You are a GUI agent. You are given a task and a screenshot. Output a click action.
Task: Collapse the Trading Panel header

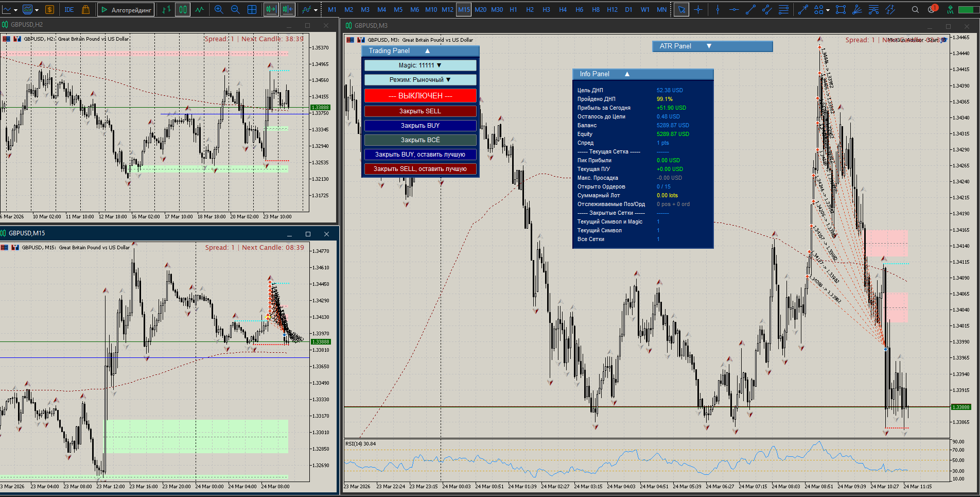coord(421,51)
